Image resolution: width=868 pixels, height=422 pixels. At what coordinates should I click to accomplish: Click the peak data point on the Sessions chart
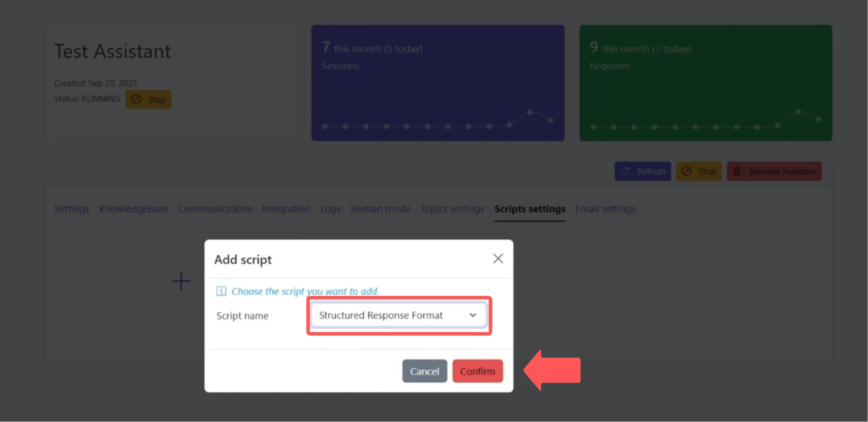[x=530, y=112]
